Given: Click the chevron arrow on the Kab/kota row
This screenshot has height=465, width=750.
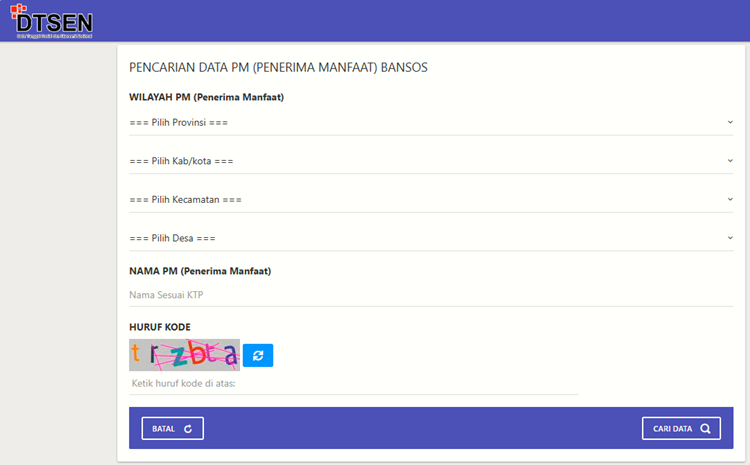Looking at the screenshot, I should 730,161.
